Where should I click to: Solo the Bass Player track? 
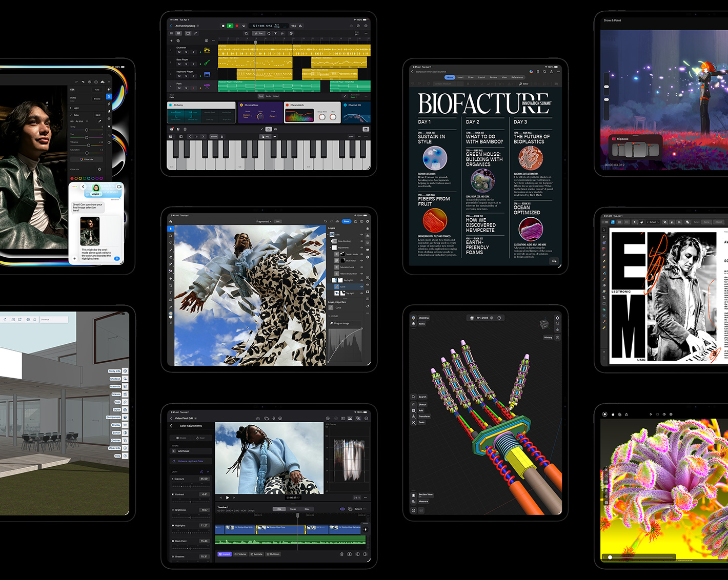[x=186, y=64]
